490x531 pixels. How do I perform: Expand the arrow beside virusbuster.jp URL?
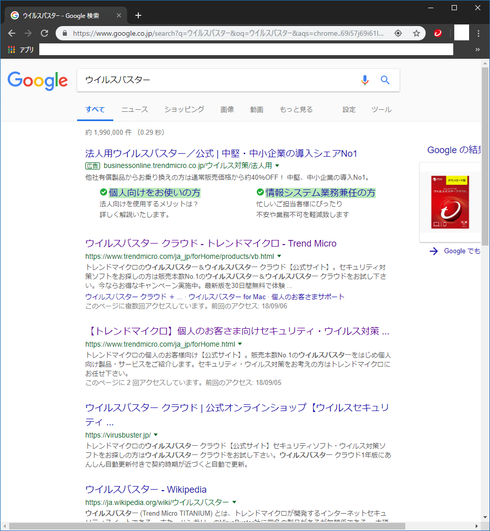coord(156,434)
